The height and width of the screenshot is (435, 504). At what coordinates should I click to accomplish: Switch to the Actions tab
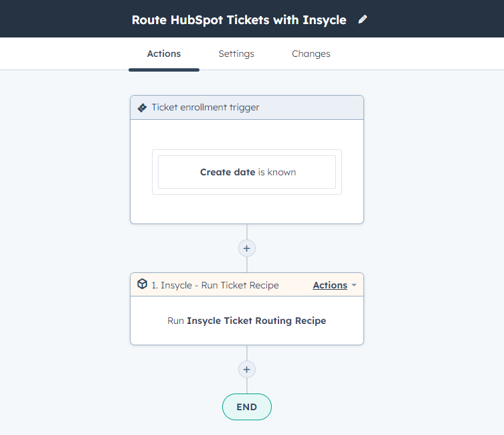tap(164, 54)
